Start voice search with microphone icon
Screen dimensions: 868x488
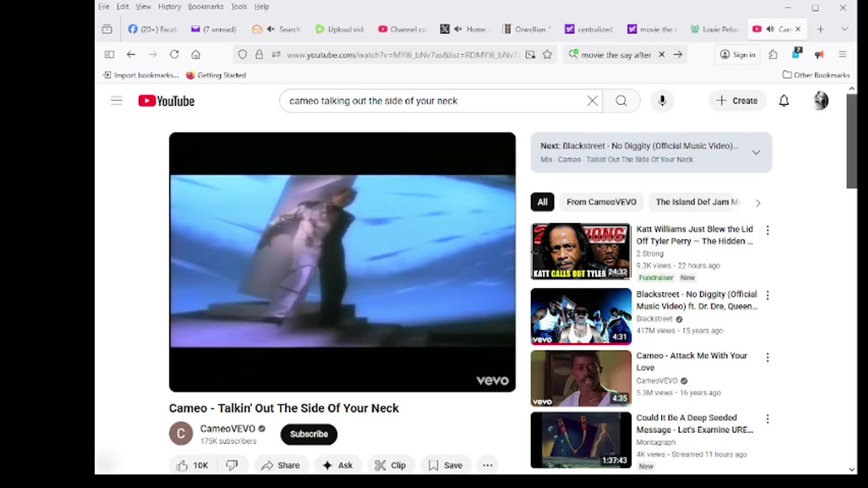pos(662,100)
